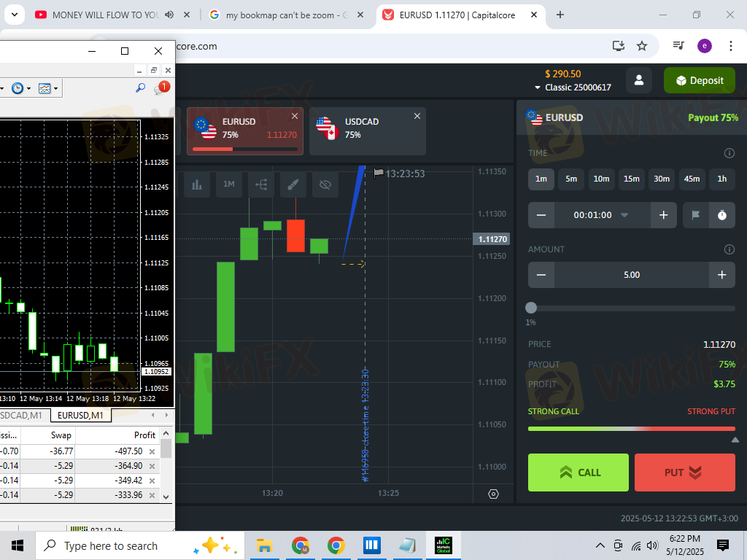
Task: Switch to stopwatch timer mode
Action: coord(722,215)
